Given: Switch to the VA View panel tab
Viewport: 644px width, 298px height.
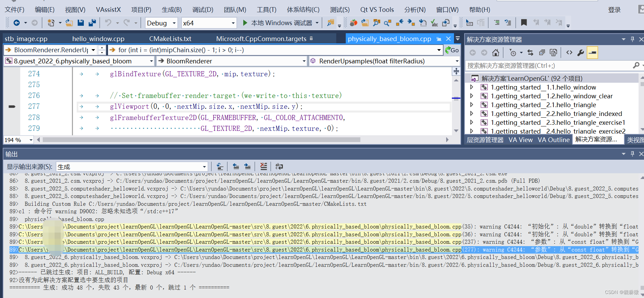Looking at the screenshot, I should coord(520,140).
